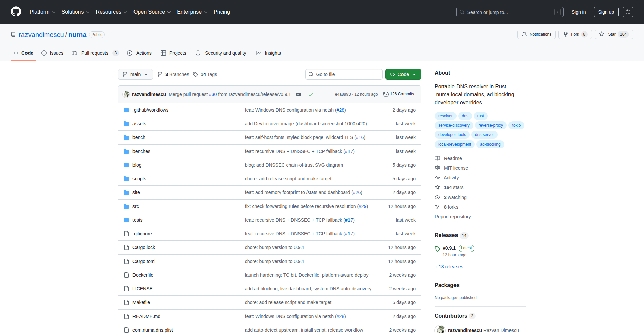The image size is (644, 333).
Task: Star the numa repository
Action: coord(613,34)
